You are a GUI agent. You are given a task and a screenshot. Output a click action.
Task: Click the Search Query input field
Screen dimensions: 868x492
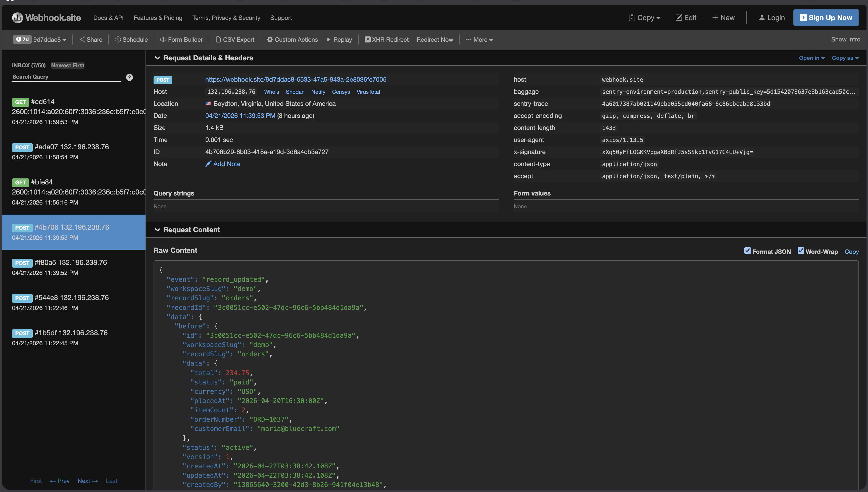point(66,77)
